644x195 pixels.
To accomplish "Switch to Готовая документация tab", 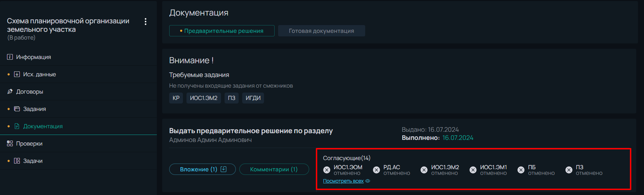I will pyautogui.click(x=321, y=31).
